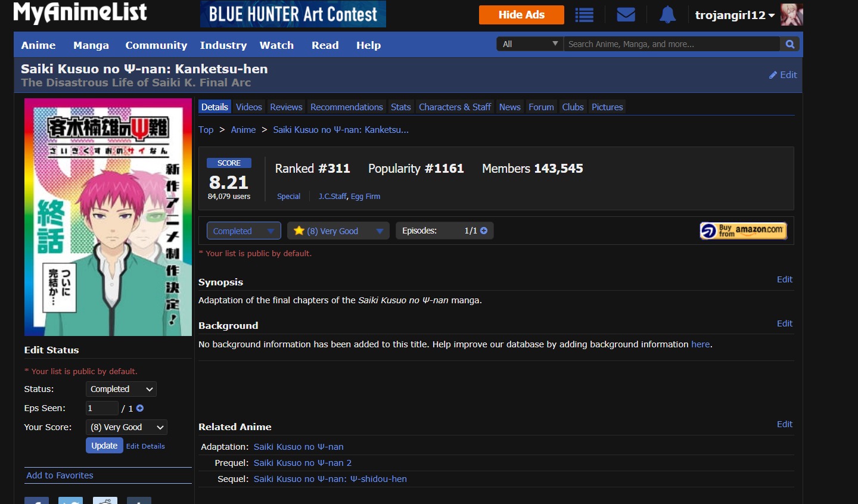Switch to the Recommendations tab
The width and height of the screenshot is (858, 504).
(x=347, y=107)
